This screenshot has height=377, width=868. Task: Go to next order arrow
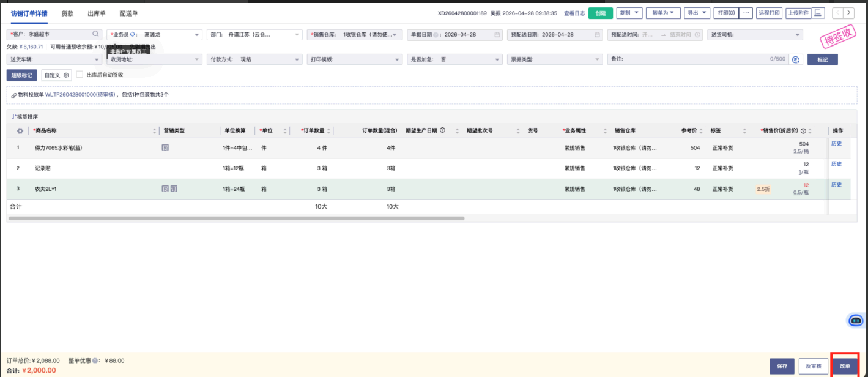848,13
